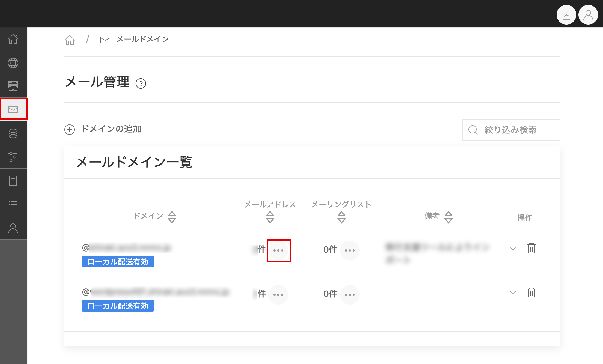This screenshot has height=364, width=603.
Task: Delete the first domain using the trash icon
Action: click(x=532, y=248)
